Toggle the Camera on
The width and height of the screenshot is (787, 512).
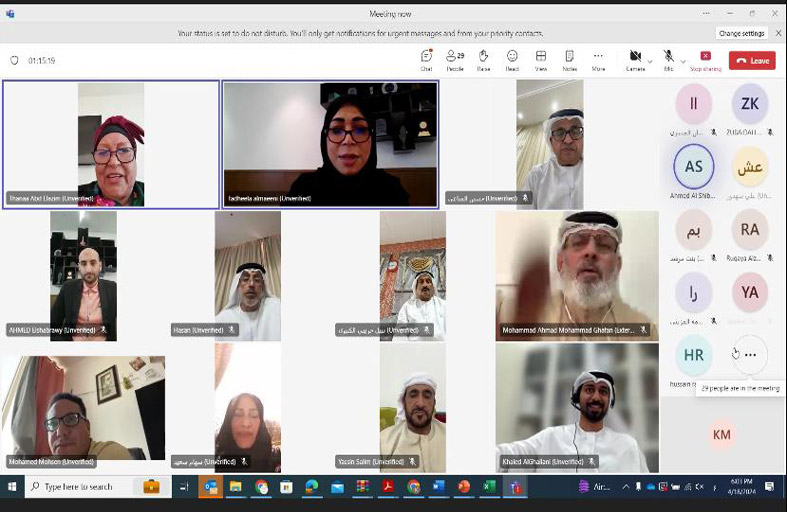coord(634,57)
